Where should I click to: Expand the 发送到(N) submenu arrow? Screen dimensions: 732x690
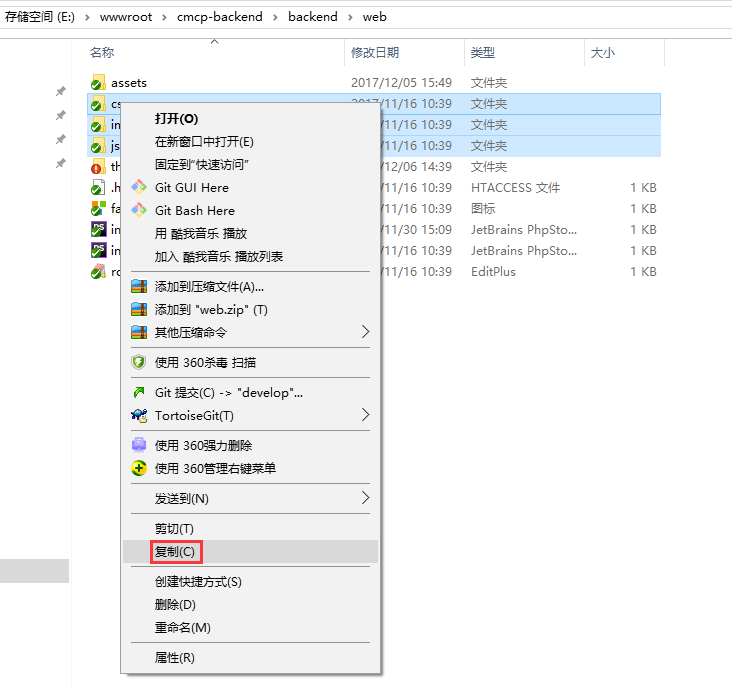coord(366,498)
